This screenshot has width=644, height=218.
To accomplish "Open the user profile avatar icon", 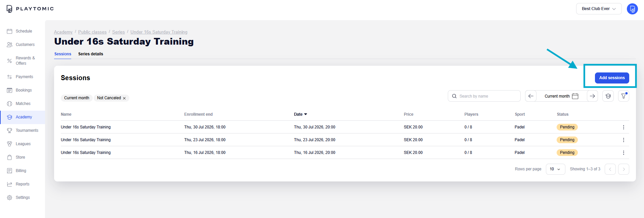I will [x=632, y=9].
